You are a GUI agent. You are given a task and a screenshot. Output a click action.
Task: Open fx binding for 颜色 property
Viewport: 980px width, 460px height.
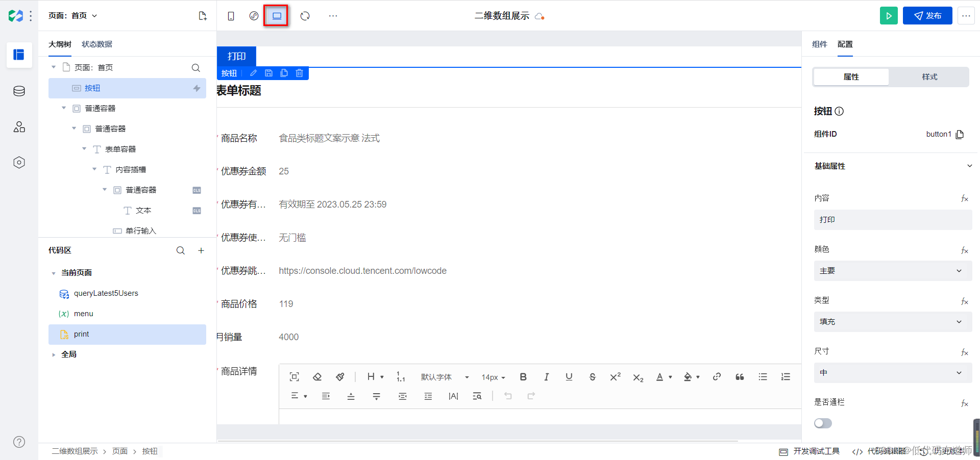(x=964, y=250)
